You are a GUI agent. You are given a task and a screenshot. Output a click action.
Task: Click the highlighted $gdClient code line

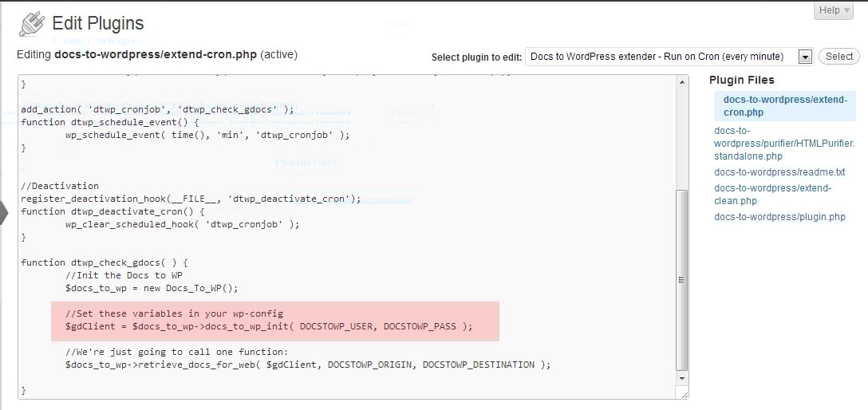[269, 326]
